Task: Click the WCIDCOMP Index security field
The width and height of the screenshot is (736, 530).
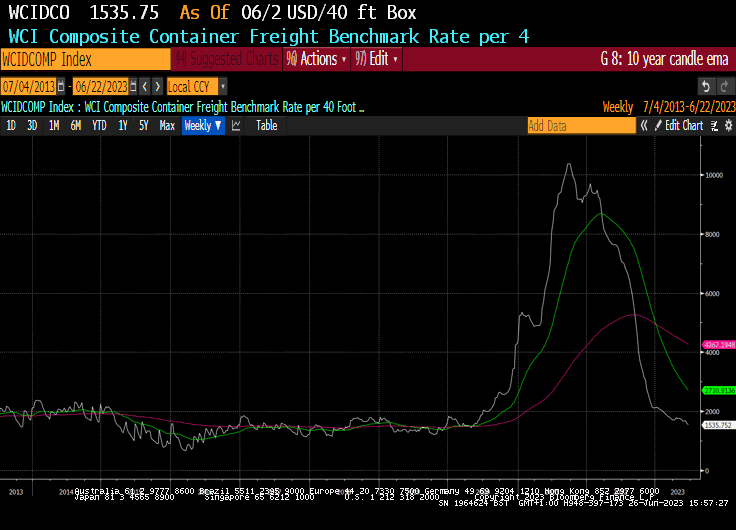Action: [85, 59]
